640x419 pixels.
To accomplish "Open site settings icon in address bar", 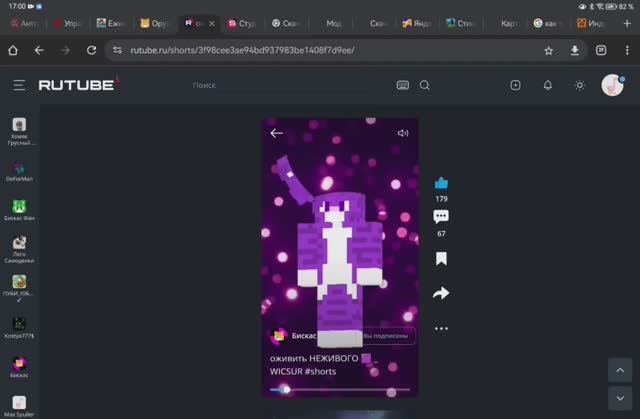I will click(x=118, y=50).
